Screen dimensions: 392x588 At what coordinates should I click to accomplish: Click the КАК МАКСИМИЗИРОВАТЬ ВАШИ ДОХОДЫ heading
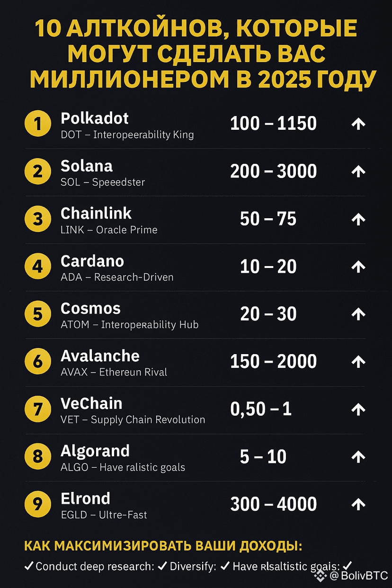[163, 546]
